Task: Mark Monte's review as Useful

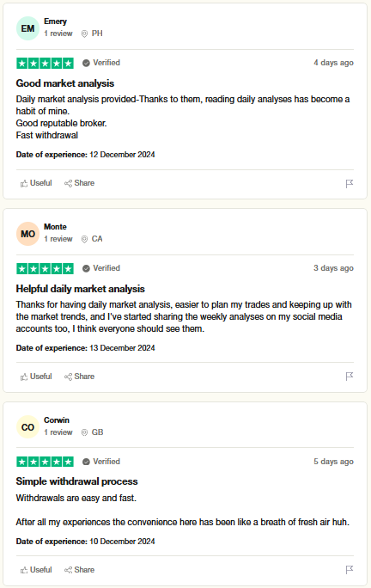Action: pos(36,377)
